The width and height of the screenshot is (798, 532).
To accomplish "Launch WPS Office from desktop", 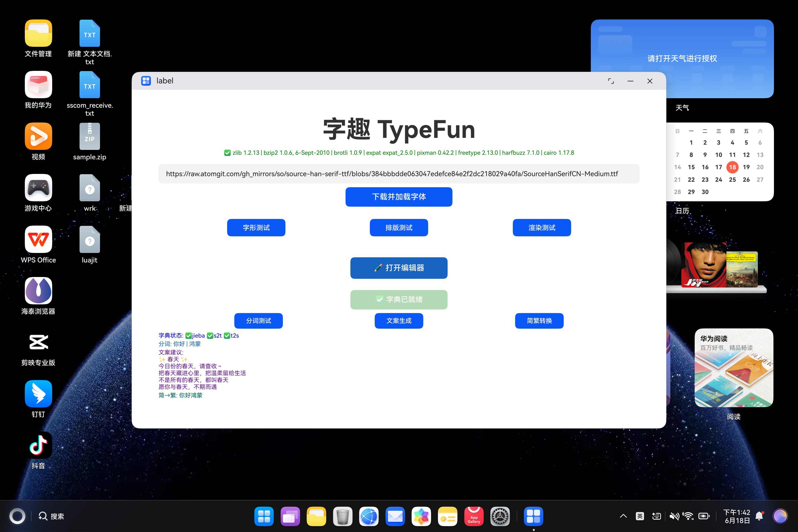I will pyautogui.click(x=38, y=239).
